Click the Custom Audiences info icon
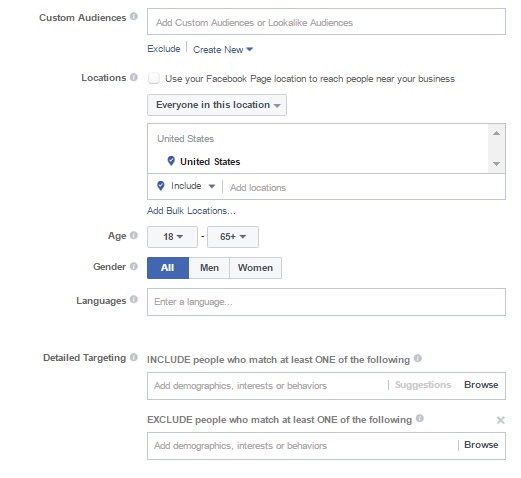The height and width of the screenshot is (478, 521). pos(134,16)
